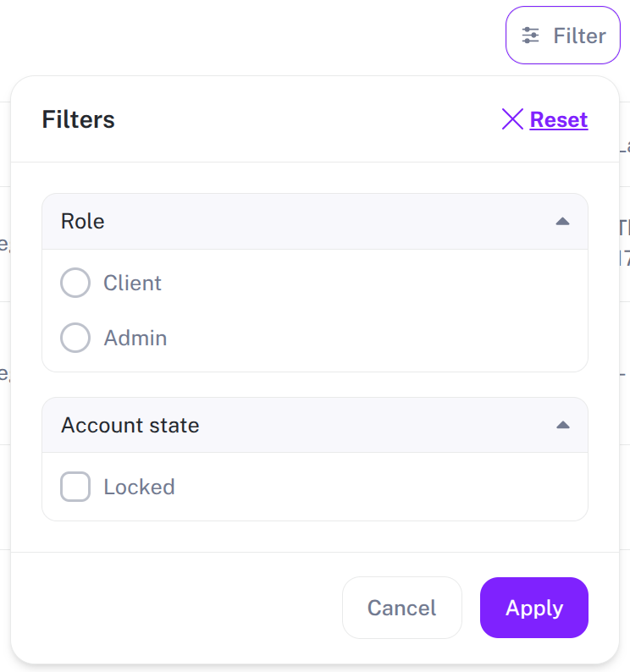Click the X icon beside Reset
630x672 pixels.
click(512, 119)
